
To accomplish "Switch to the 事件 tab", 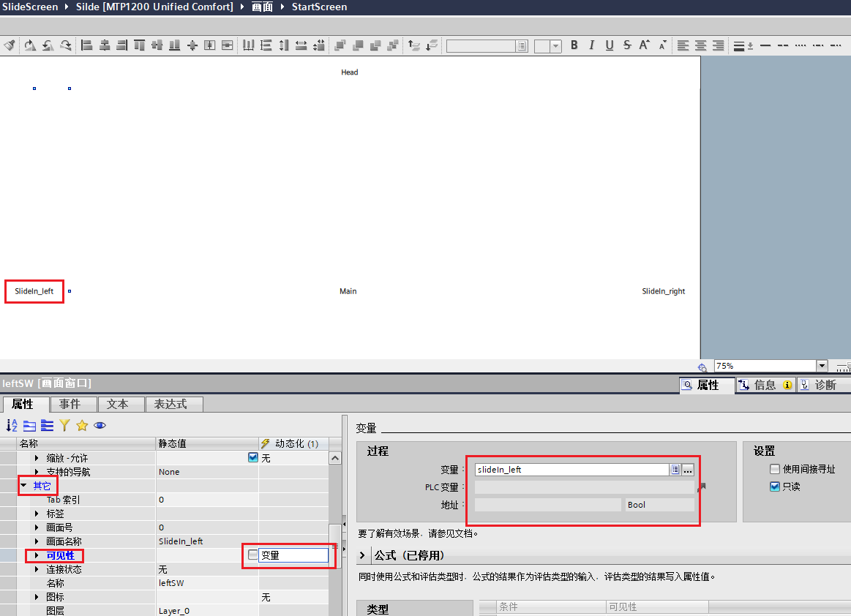I will pyautogui.click(x=75, y=404).
